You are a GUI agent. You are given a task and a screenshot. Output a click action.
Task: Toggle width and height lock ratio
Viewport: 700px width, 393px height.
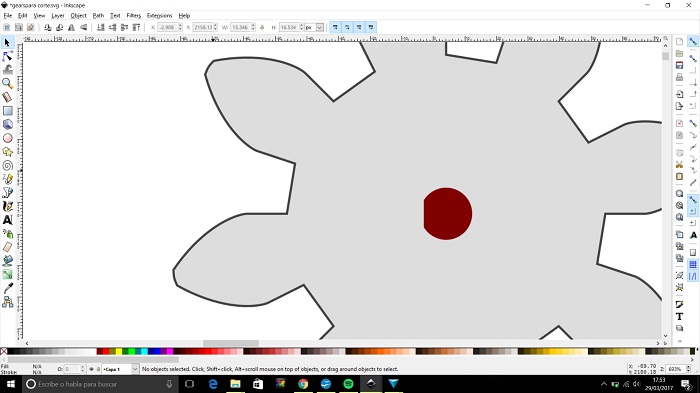click(x=262, y=27)
